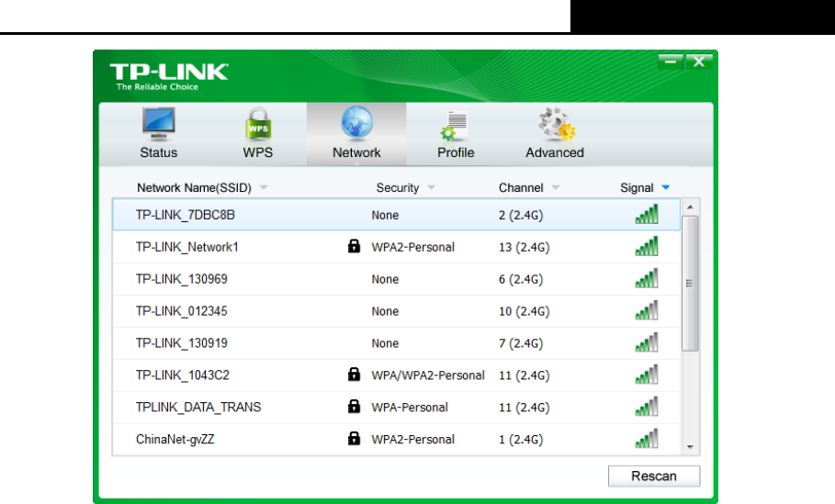Click WPA/WPA2-Personal security text

428,375
